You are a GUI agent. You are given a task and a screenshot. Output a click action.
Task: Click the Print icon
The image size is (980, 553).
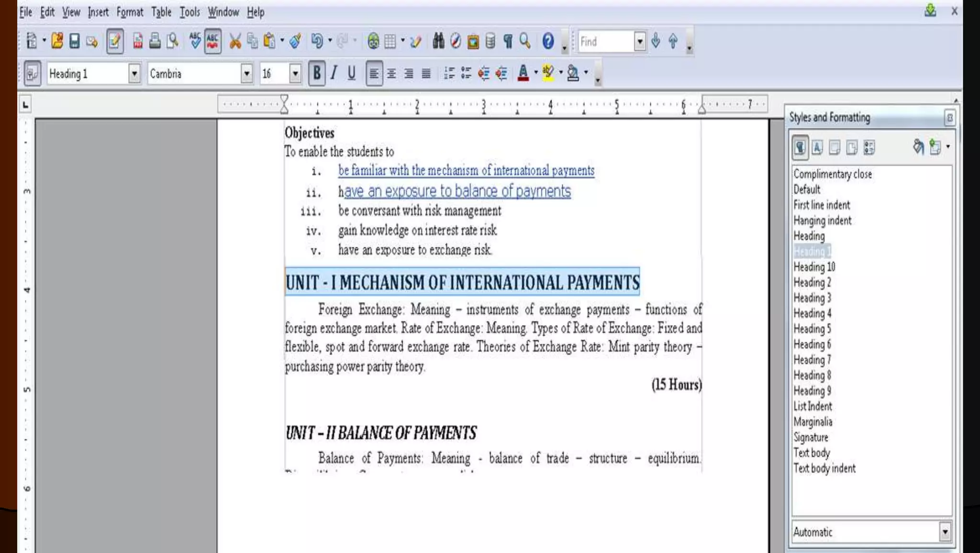[155, 41]
